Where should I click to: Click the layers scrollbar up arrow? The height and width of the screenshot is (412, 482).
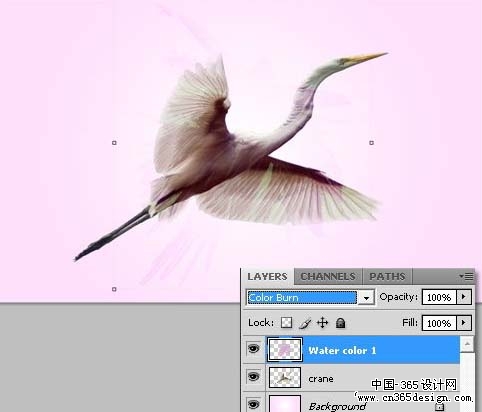467,344
